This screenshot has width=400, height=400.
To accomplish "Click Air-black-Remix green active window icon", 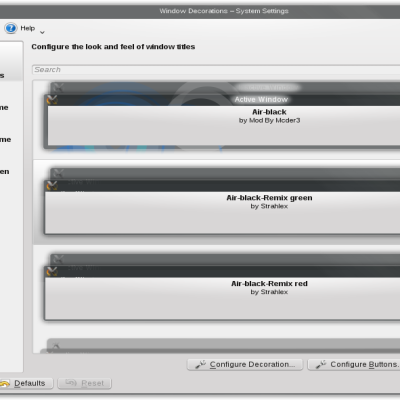I will (x=52, y=185).
